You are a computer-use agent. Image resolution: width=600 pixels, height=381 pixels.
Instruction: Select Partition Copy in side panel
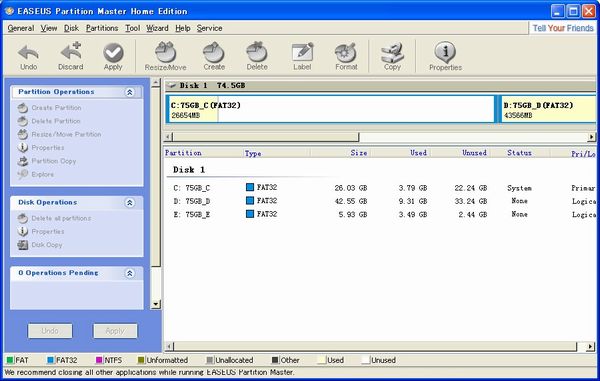tap(47, 161)
